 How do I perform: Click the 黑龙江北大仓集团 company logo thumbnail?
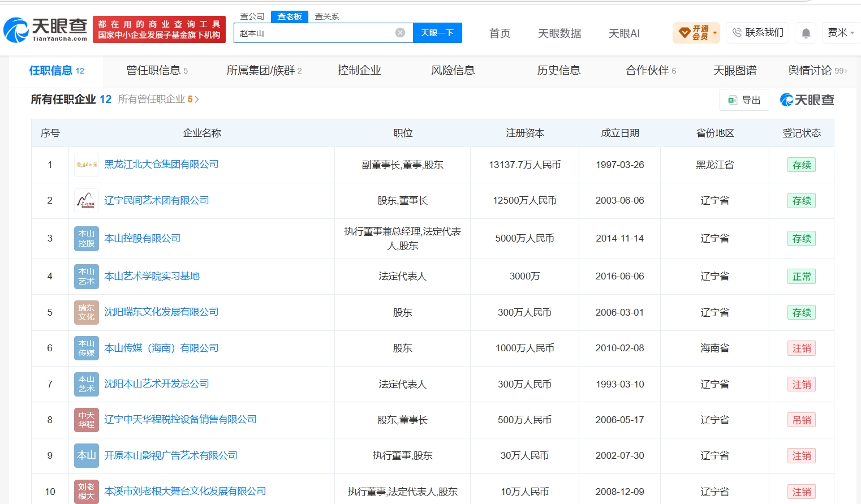[x=87, y=165]
